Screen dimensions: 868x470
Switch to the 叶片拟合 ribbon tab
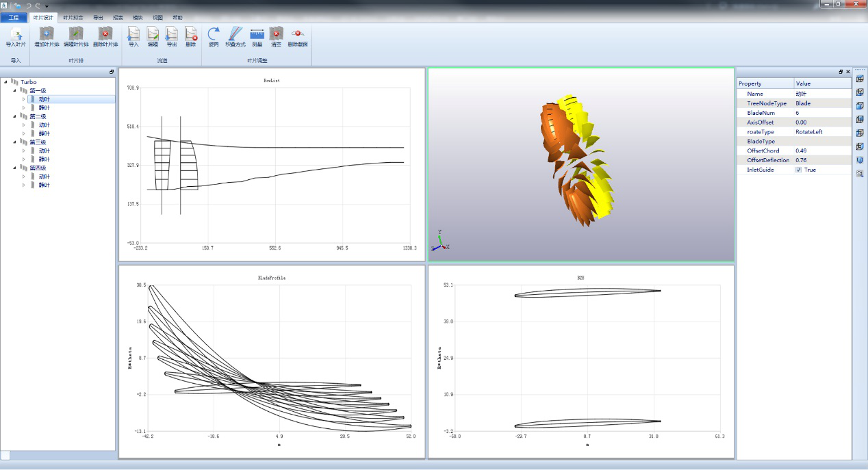pos(73,17)
